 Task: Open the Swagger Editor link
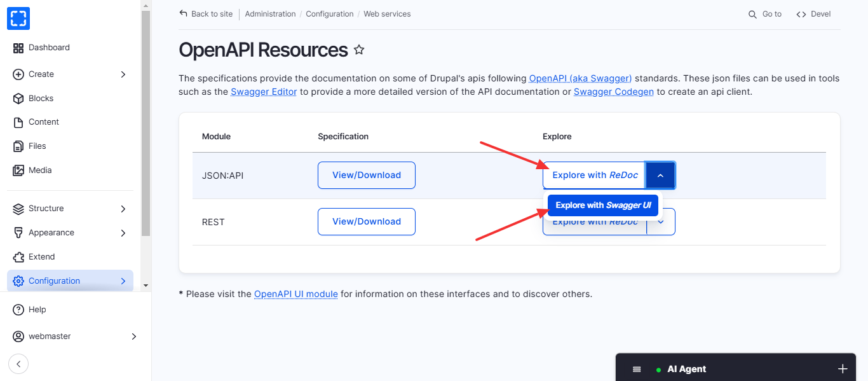[264, 92]
